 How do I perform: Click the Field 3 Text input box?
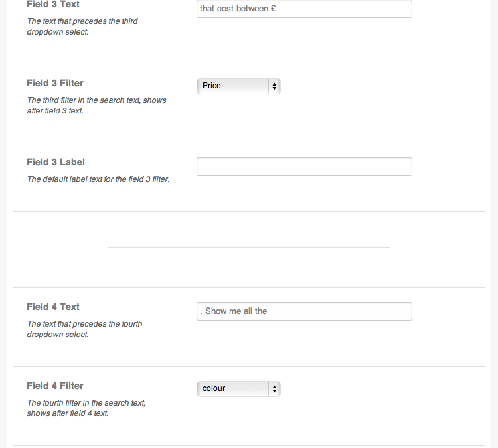pyautogui.click(x=304, y=9)
